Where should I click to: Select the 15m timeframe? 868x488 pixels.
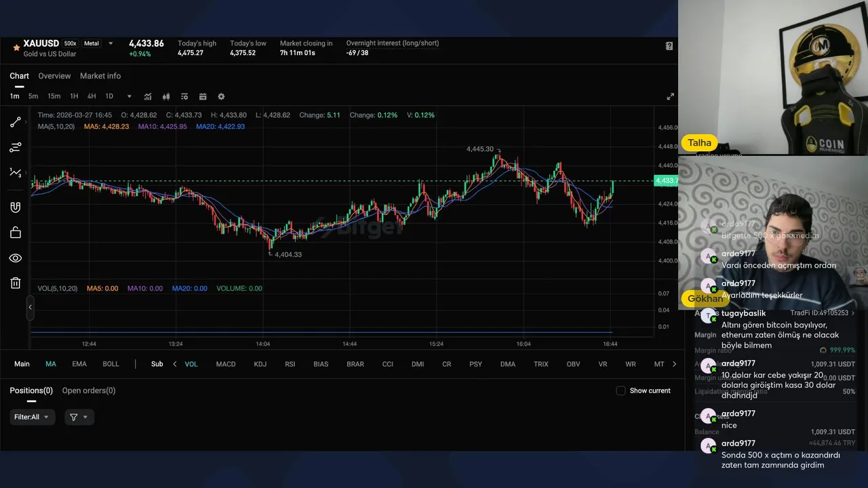54,96
